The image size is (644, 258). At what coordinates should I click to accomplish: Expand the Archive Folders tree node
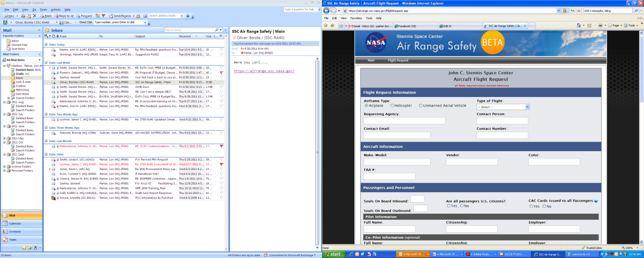coord(5,166)
